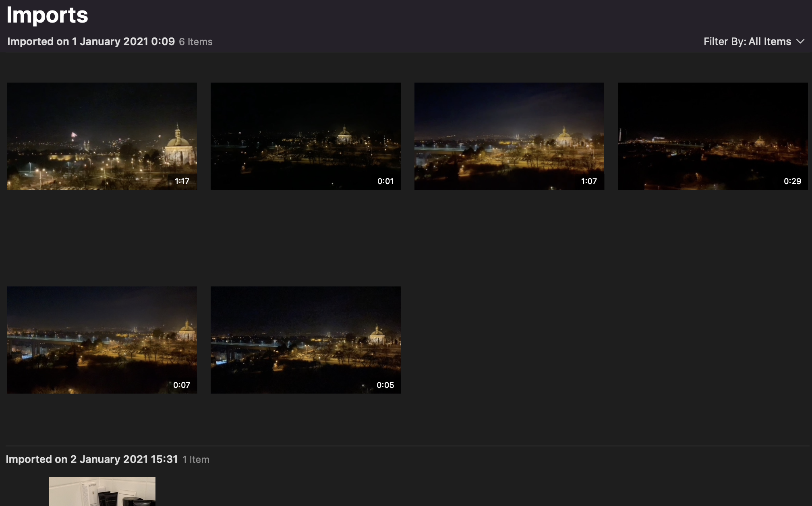Click the Imported on 2 January 2021 heading
This screenshot has width=812, height=506.
coord(92,459)
